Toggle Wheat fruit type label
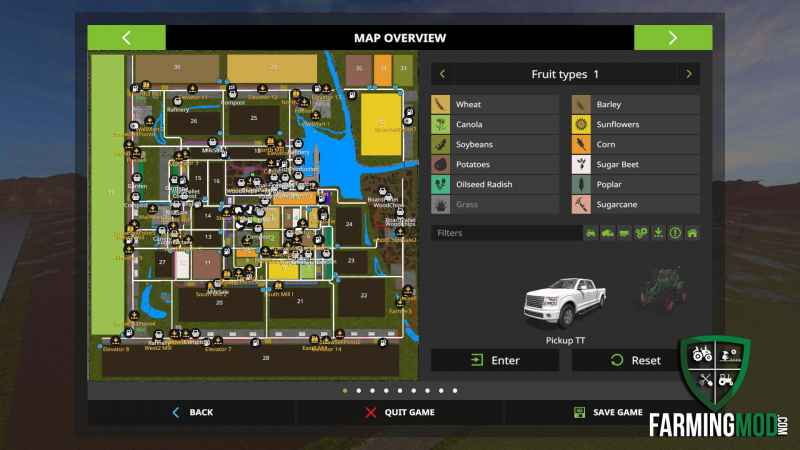 468,104
